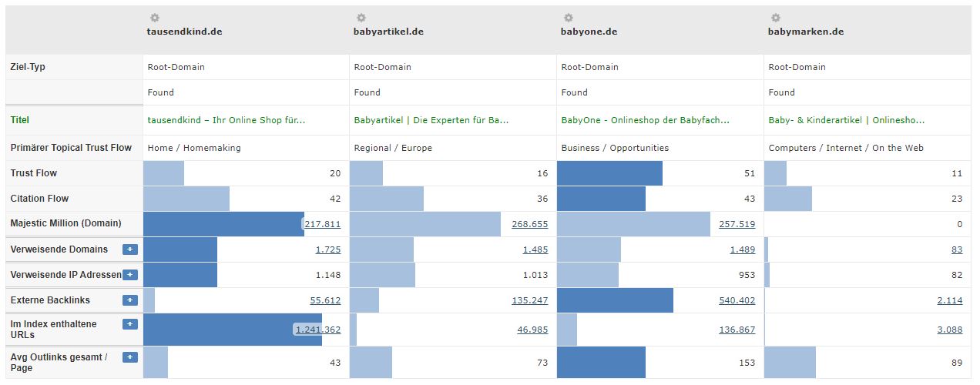Select babyartikel.de column header
The width and height of the screenshot is (980, 385).
click(388, 32)
